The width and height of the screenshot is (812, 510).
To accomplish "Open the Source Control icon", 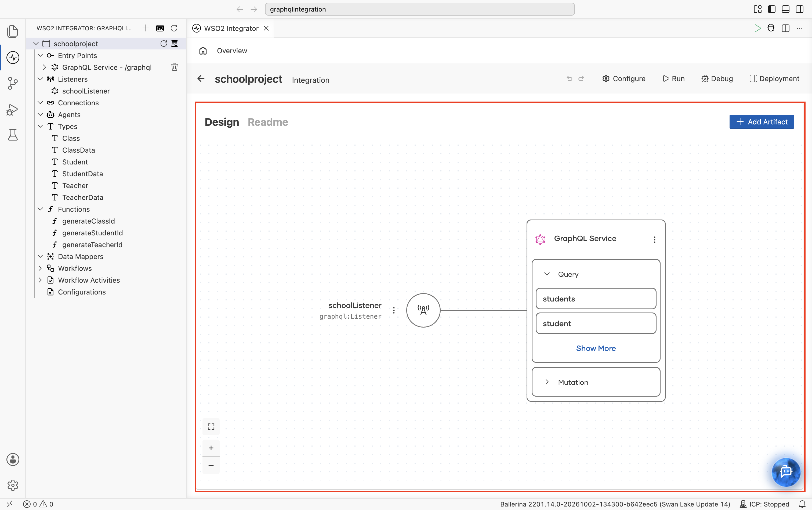I will point(13,83).
